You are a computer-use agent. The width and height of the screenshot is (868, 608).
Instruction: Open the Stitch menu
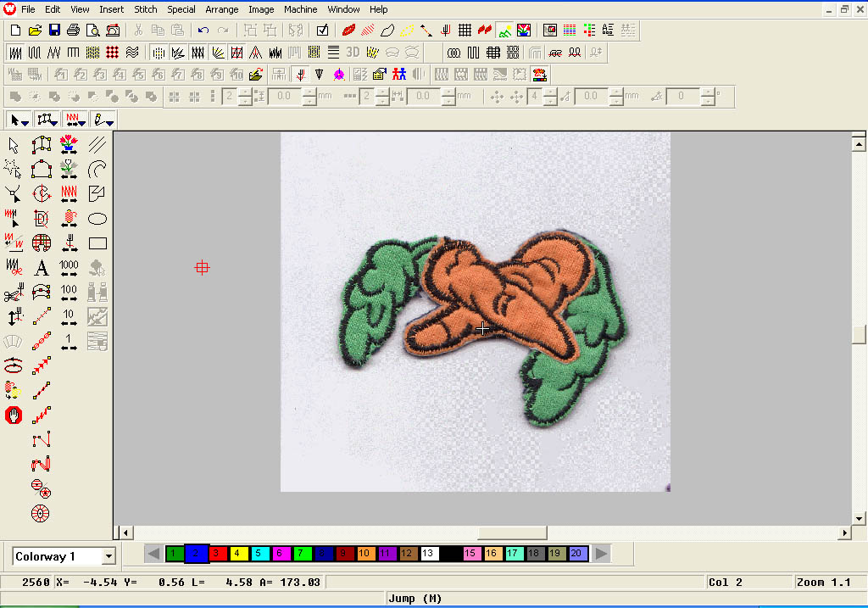(x=146, y=9)
